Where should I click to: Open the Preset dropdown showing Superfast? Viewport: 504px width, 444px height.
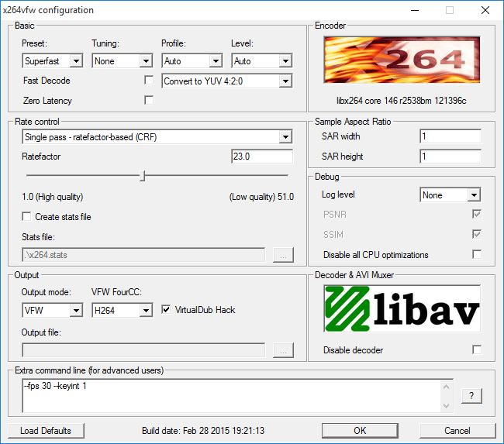[53, 60]
